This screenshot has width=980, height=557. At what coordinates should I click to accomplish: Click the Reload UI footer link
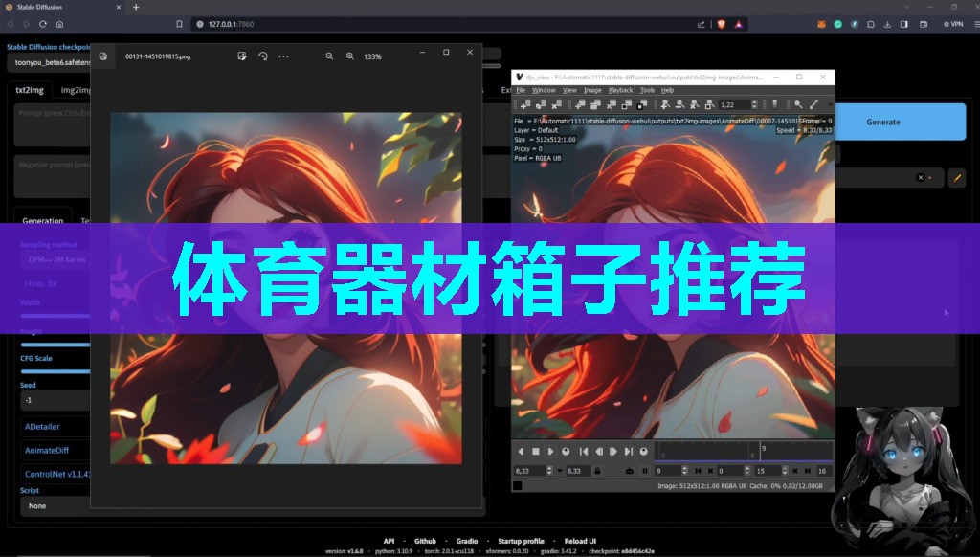[580, 541]
